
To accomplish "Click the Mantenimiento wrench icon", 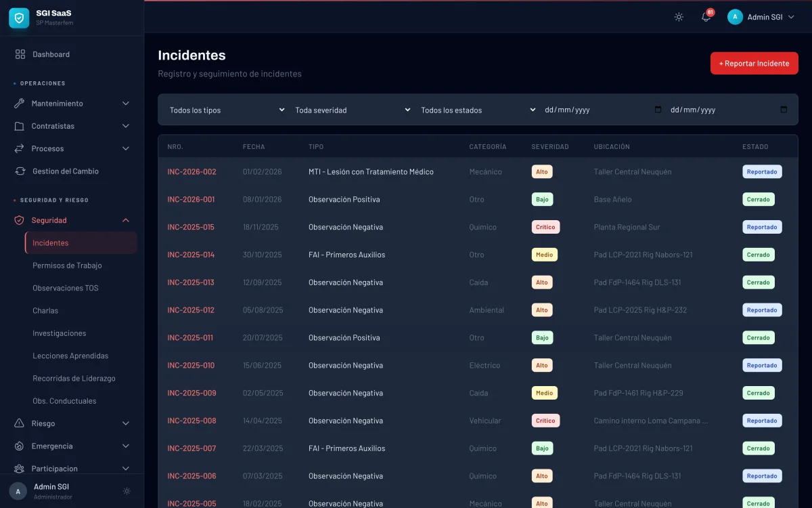I will (19, 104).
